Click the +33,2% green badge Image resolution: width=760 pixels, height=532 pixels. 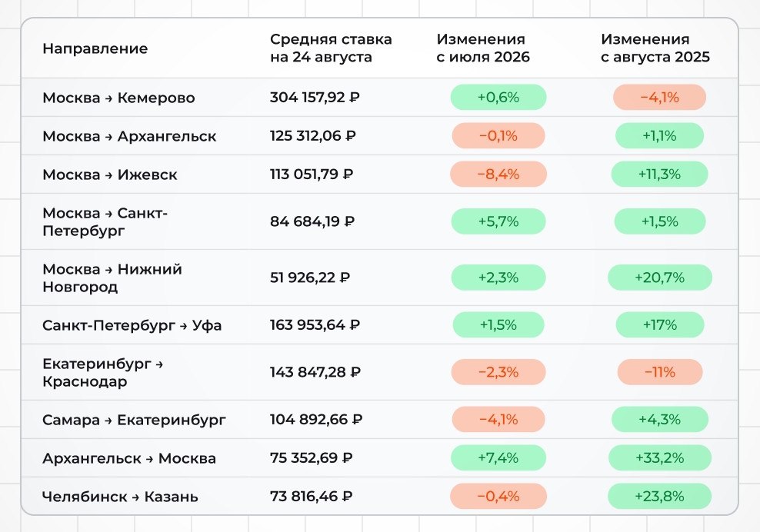click(x=660, y=457)
